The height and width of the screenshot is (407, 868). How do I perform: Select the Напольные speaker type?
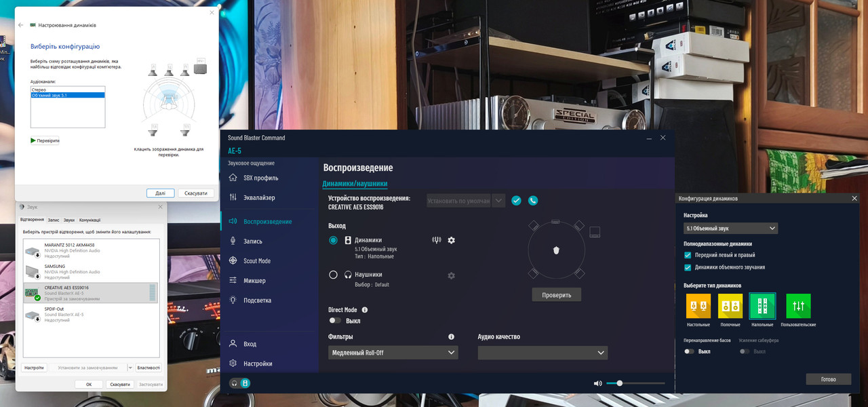point(763,306)
